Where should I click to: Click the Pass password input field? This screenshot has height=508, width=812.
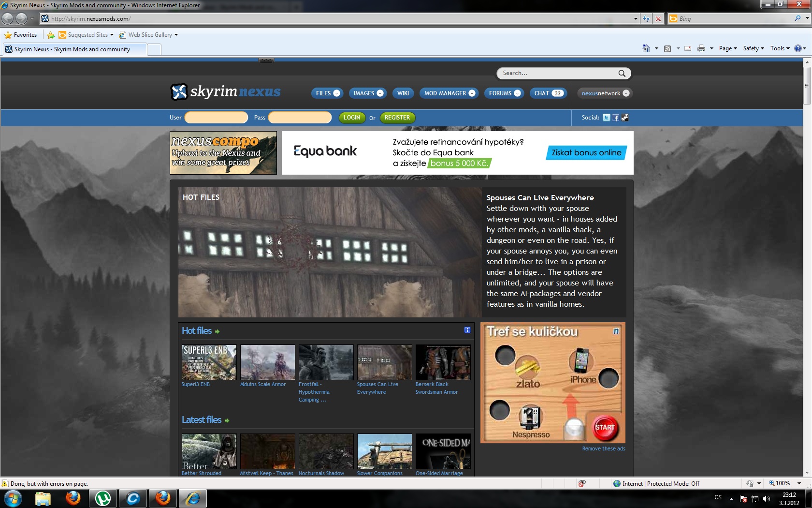(x=300, y=118)
